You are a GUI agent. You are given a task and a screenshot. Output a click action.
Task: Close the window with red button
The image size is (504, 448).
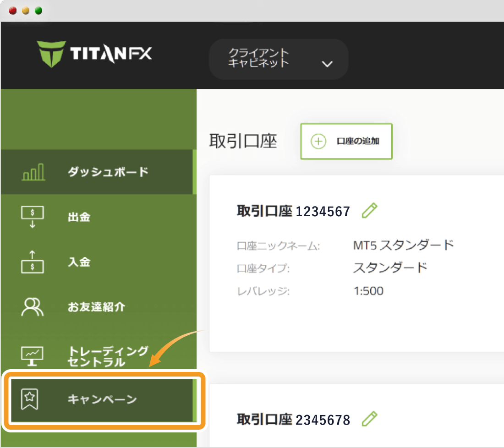coord(13,11)
